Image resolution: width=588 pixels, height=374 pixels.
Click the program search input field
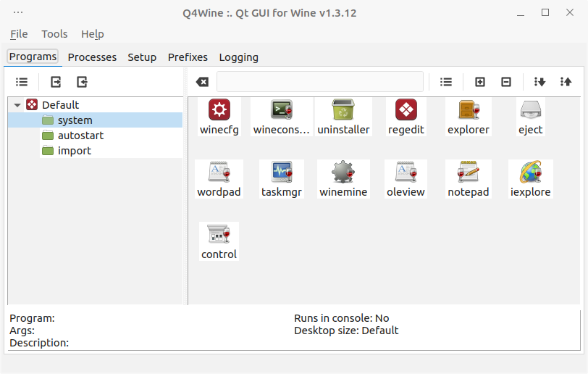(x=319, y=82)
